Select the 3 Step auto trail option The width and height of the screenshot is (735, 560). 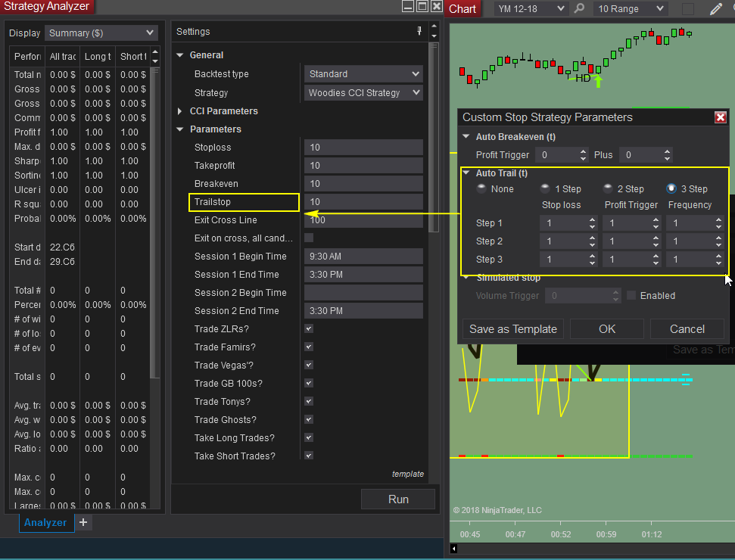tap(671, 189)
